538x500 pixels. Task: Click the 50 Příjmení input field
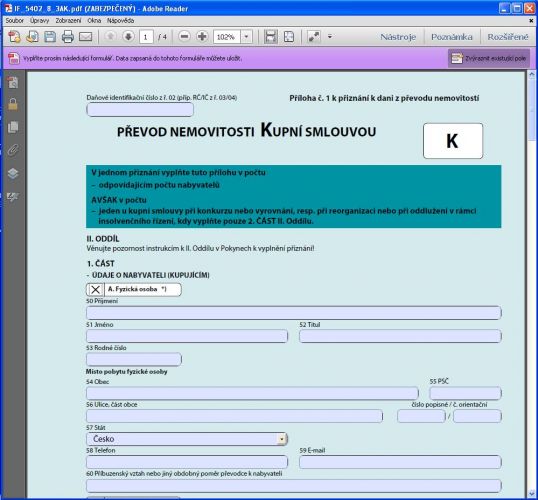click(x=294, y=313)
